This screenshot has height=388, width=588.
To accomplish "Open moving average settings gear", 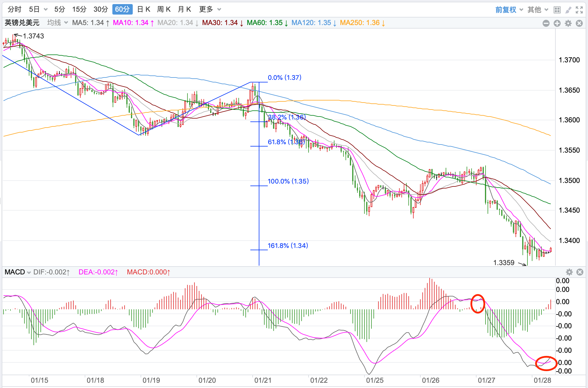I will (568, 23).
